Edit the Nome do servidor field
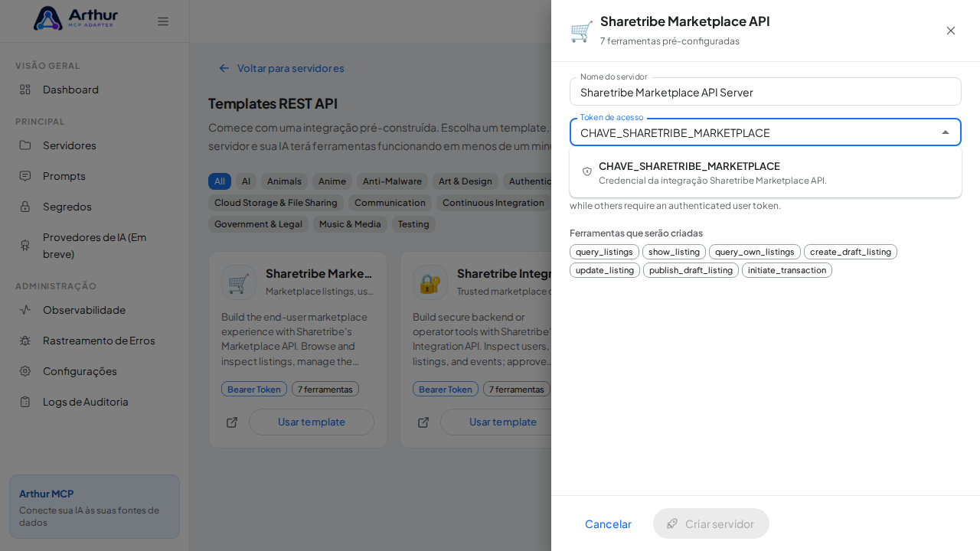This screenshot has height=551, width=980. coord(766,92)
